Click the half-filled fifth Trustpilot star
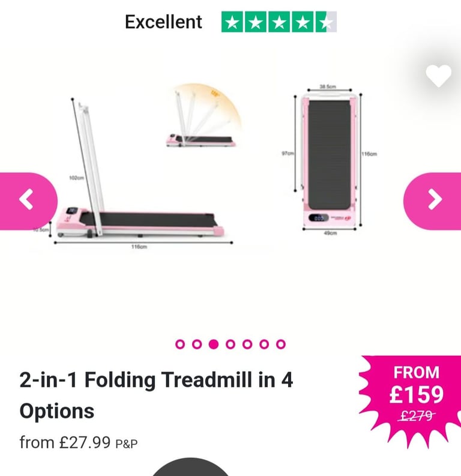Screen dimensions: 461x476 pos(327,22)
